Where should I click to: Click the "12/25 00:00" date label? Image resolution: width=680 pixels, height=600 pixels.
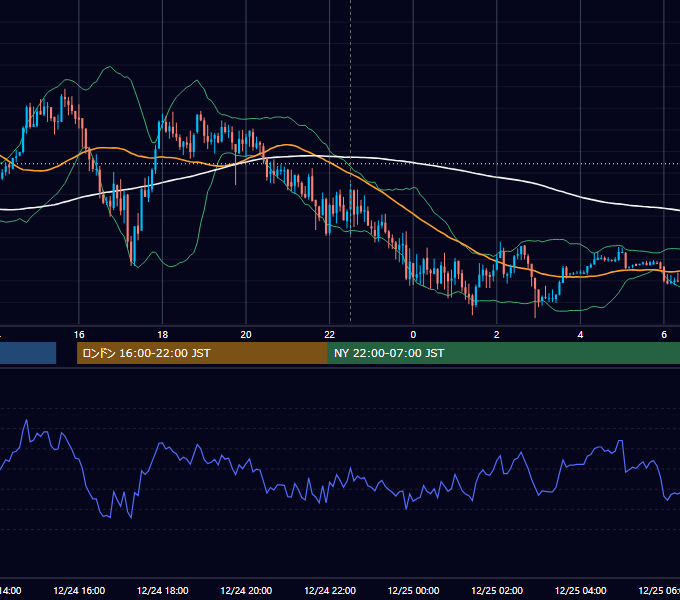[413, 590]
